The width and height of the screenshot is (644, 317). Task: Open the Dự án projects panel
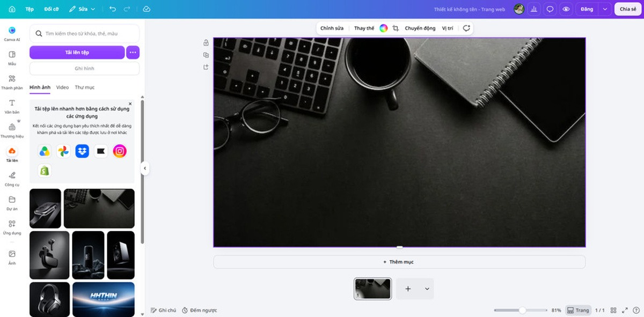click(12, 203)
